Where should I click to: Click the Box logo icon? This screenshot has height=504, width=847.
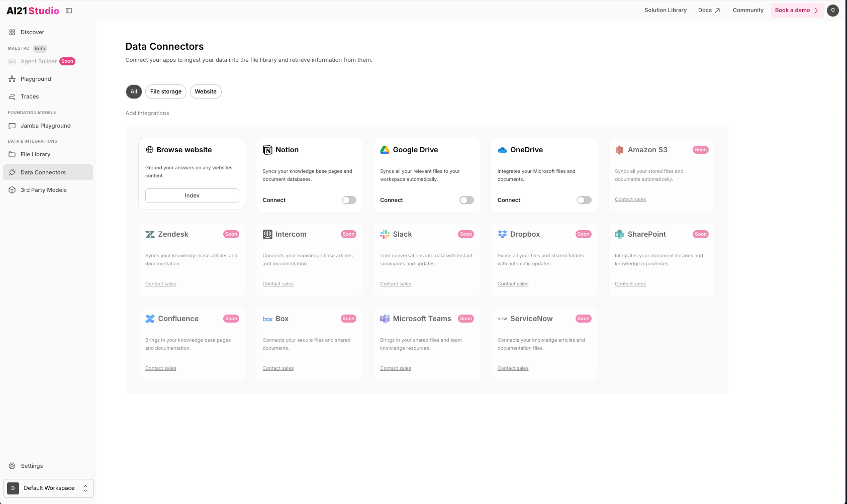point(267,319)
